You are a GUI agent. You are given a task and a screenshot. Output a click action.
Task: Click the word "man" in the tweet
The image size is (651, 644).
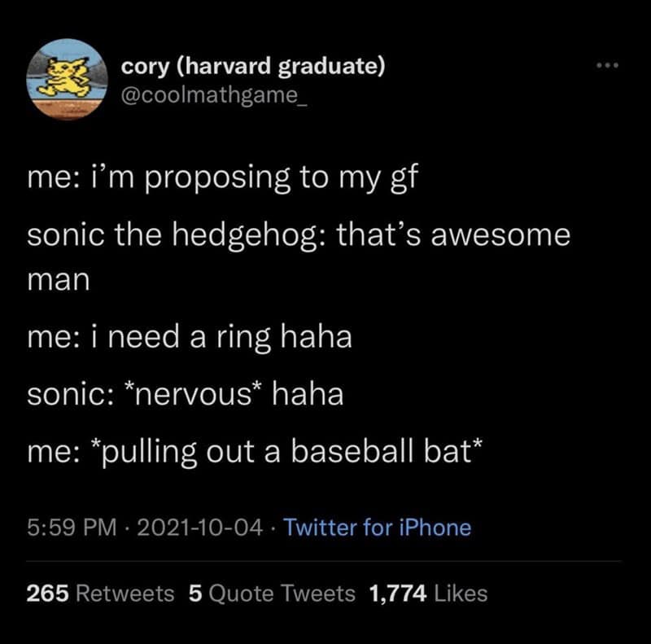pos(57,280)
